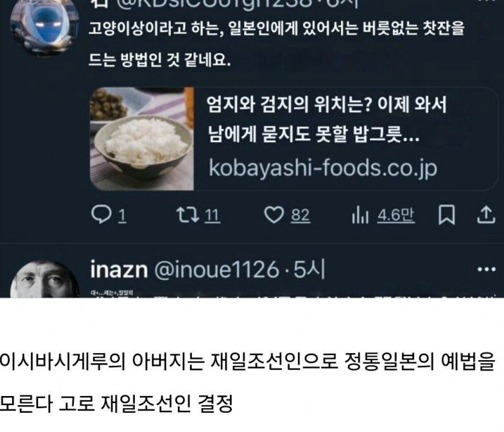Click the reply speech bubble icon
The width and height of the screenshot is (504, 432).
101,214
